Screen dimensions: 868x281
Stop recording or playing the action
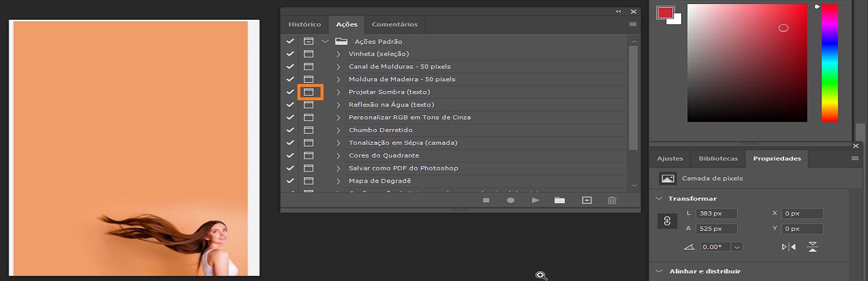coord(486,200)
